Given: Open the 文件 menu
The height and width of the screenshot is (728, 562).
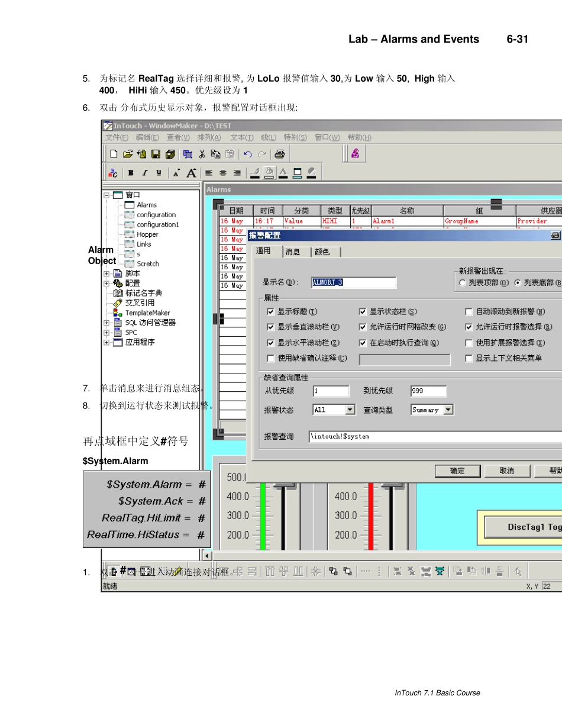Looking at the screenshot, I should 117,137.
